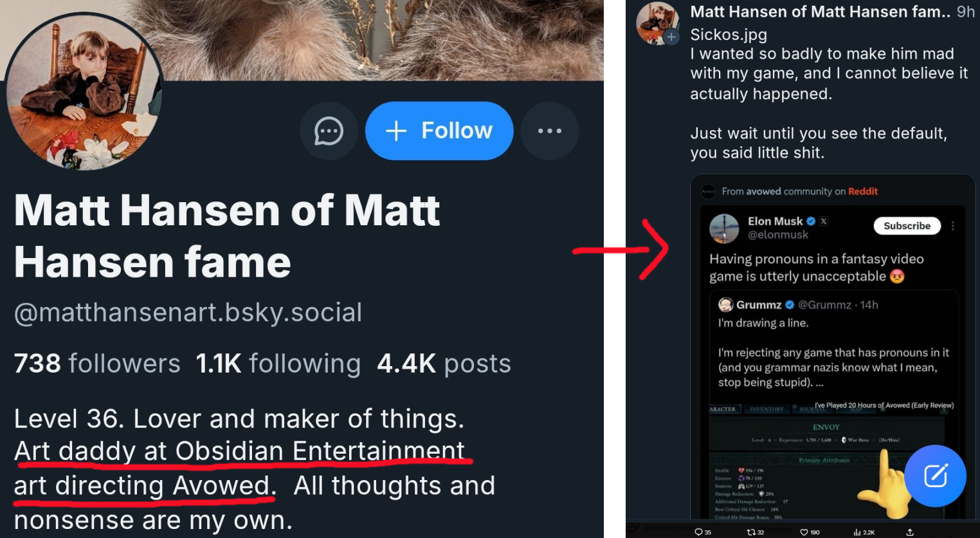
Task: Open the three-dot profile options menu
Action: pos(550,131)
